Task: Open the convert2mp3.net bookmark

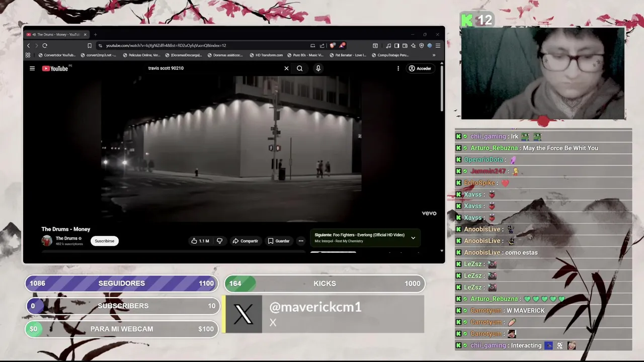Action: [x=98, y=55]
